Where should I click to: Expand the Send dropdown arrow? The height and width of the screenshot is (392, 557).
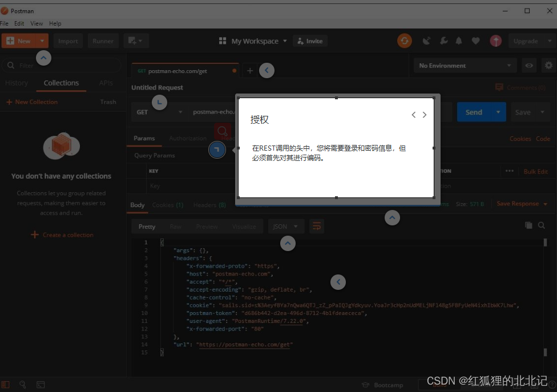coord(498,112)
